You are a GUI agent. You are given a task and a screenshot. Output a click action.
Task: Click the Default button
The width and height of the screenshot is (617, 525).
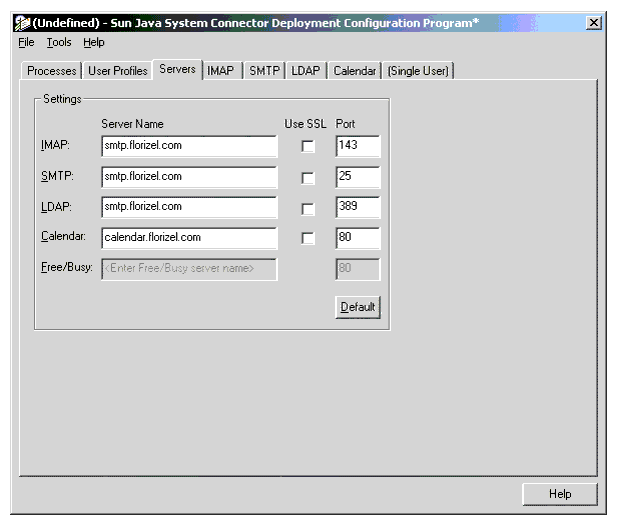tap(358, 307)
